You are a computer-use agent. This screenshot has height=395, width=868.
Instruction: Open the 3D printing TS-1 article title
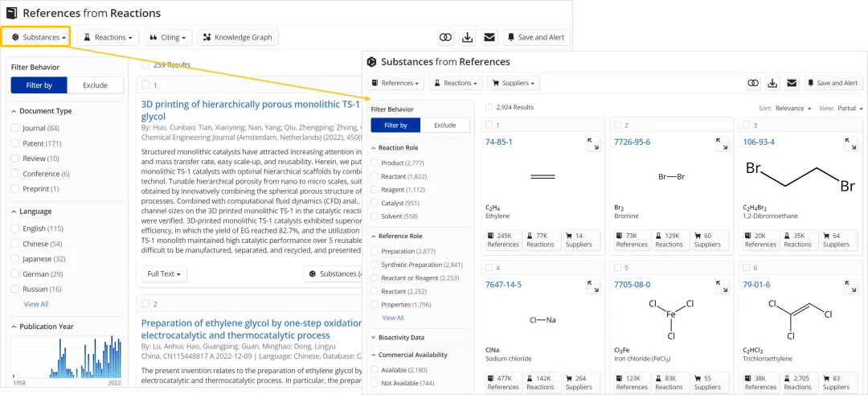[249, 104]
